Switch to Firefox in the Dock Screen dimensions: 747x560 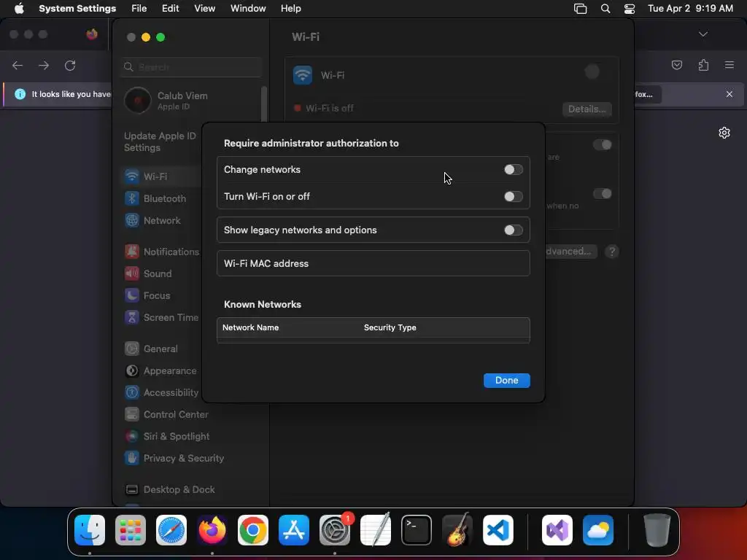tap(212, 530)
